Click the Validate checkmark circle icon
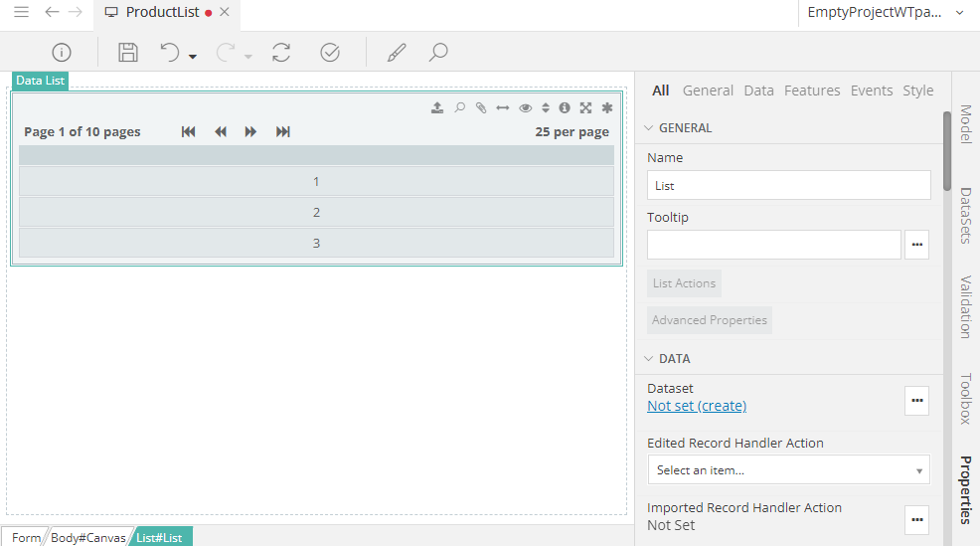980x546 pixels. [x=330, y=53]
